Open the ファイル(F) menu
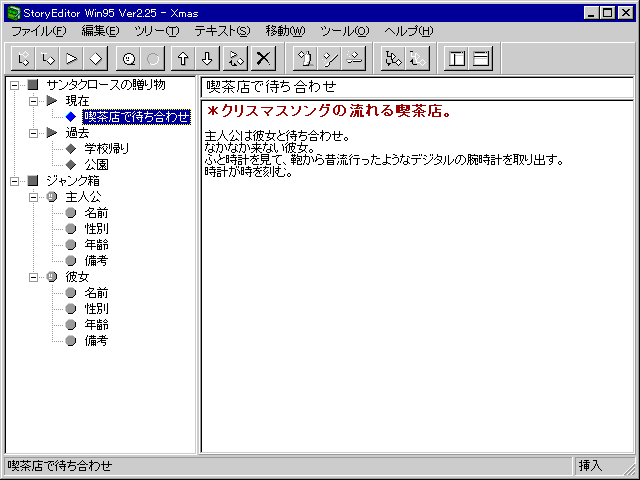The width and height of the screenshot is (640, 480). (x=39, y=31)
